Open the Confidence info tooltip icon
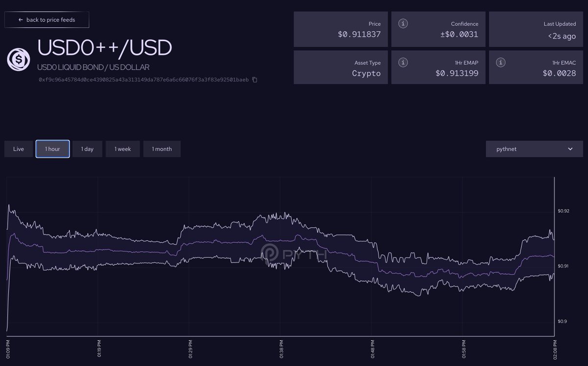 (403, 23)
